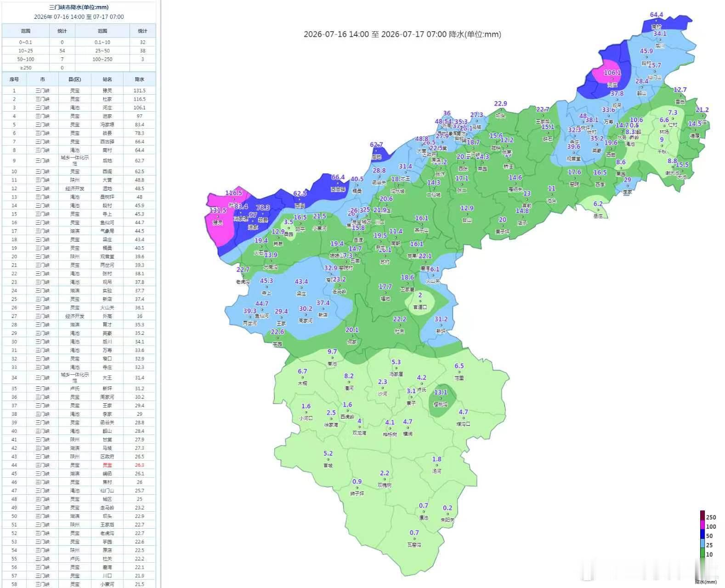Click the 106.1 label over 河庄 on map
725x588 pixels.
[612, 73]
